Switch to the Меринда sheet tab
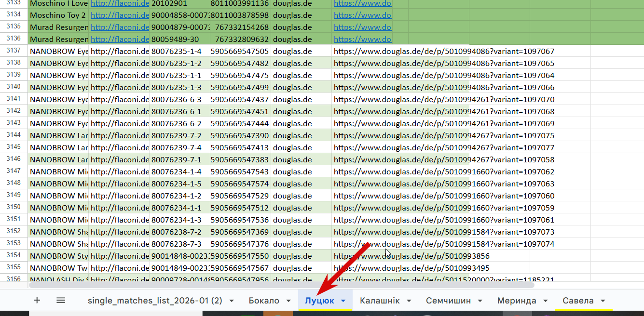 click(517, 301)
